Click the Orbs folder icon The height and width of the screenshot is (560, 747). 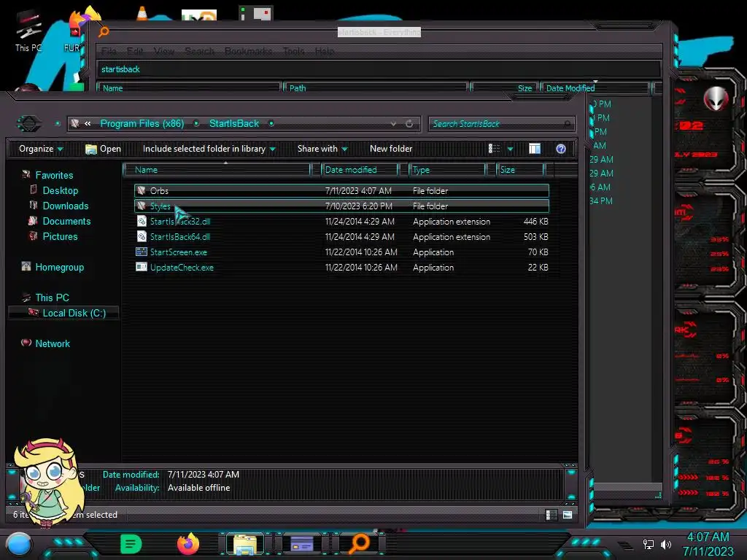click(x=141, y=191)
